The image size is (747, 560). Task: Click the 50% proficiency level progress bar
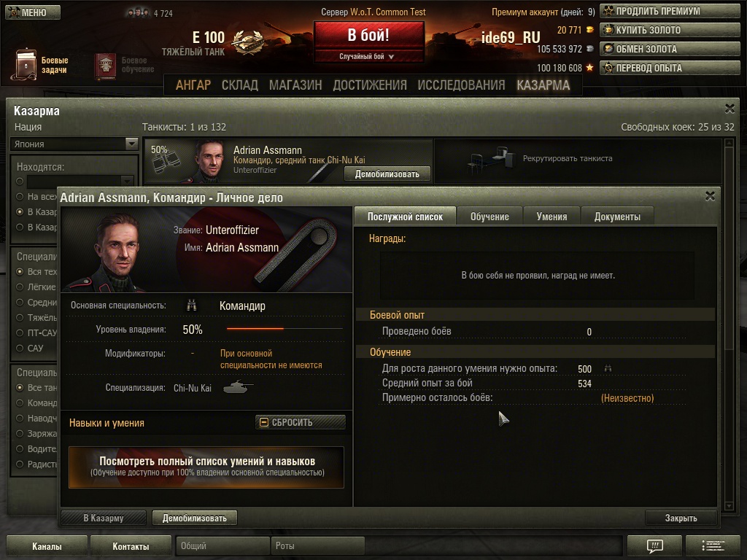[285, 329]
